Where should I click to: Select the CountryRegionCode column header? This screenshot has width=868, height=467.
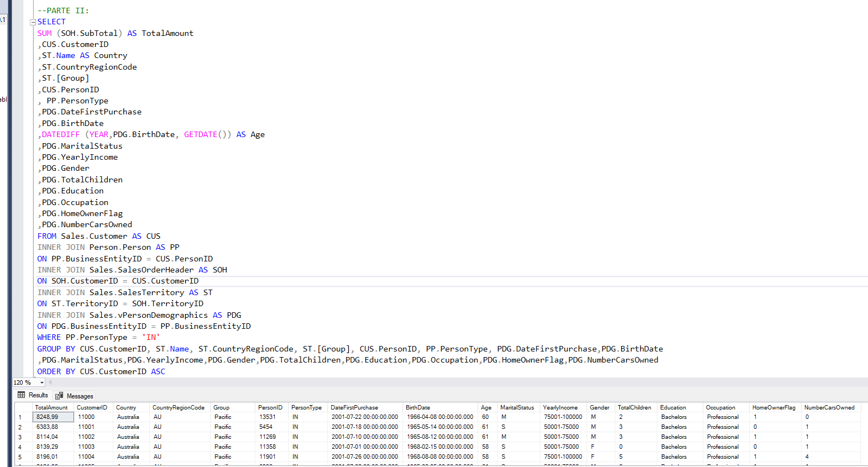point(180,407)
